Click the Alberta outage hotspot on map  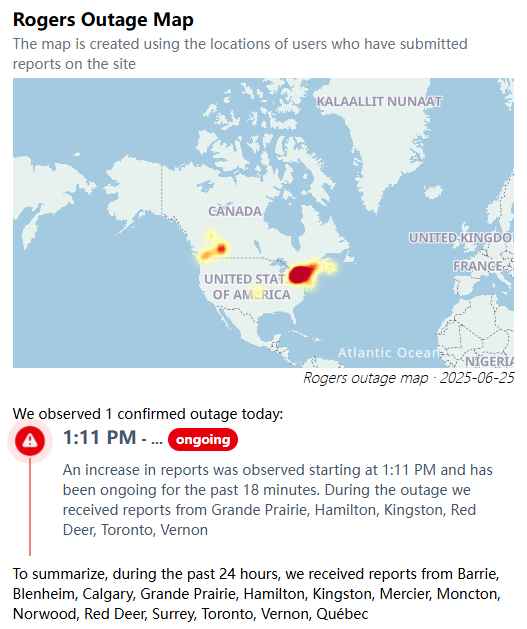click(221, 249)
